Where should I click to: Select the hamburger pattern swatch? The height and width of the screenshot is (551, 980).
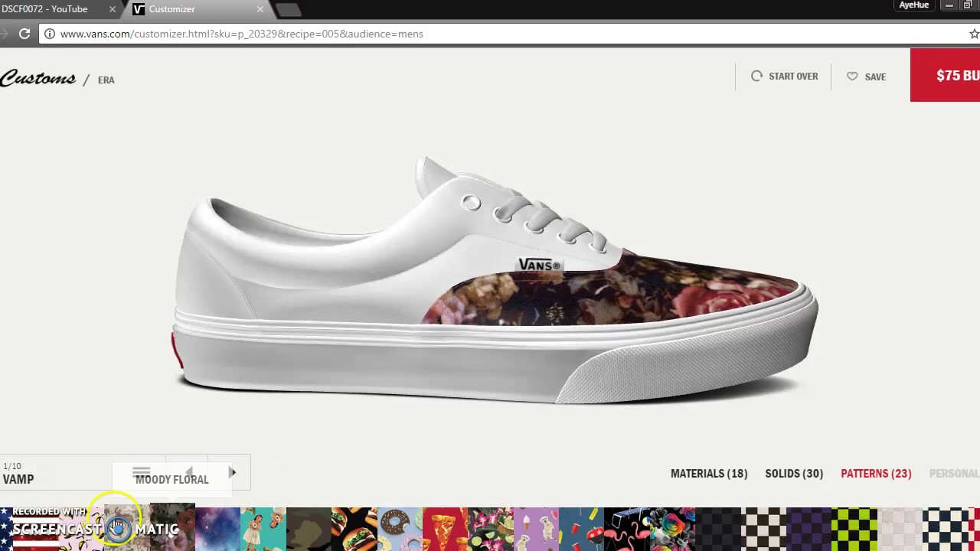coord(354,529)
